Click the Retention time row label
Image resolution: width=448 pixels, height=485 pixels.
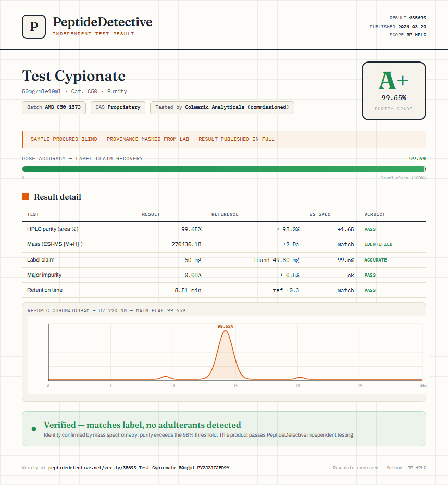point(45,290)
